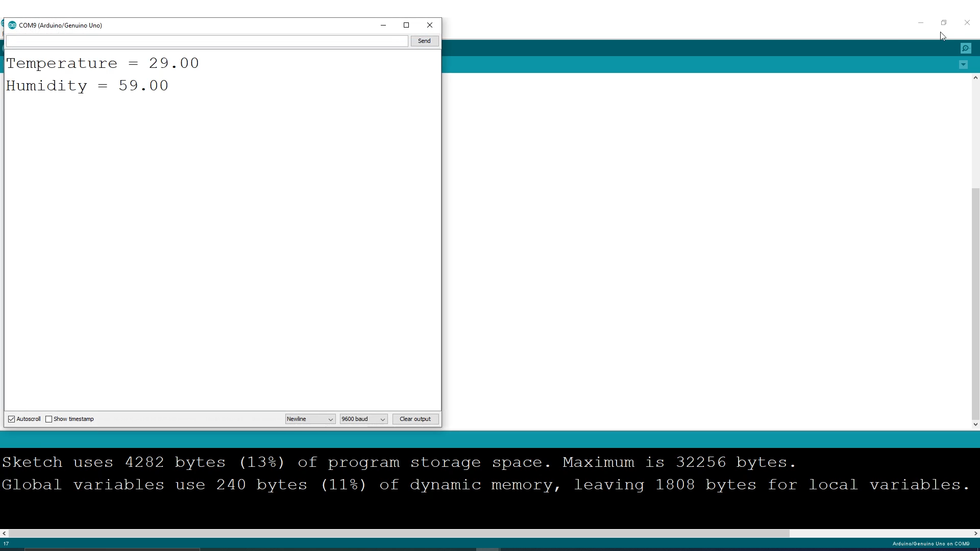Close the front COM9 serial monitor window
Screen dimensions: 980x551
pos(430,25)
